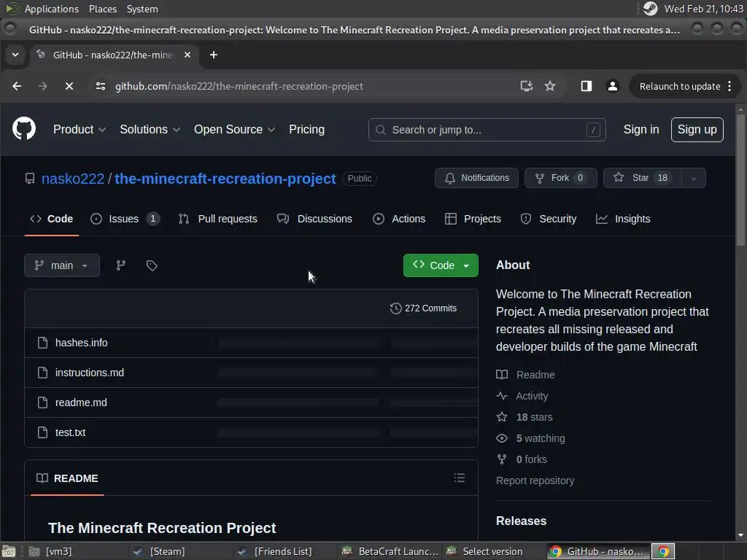Expand the Star lists dropdown arrow
Image resolution: width=747 pixels, height=560 pixels.
[694, 178]
